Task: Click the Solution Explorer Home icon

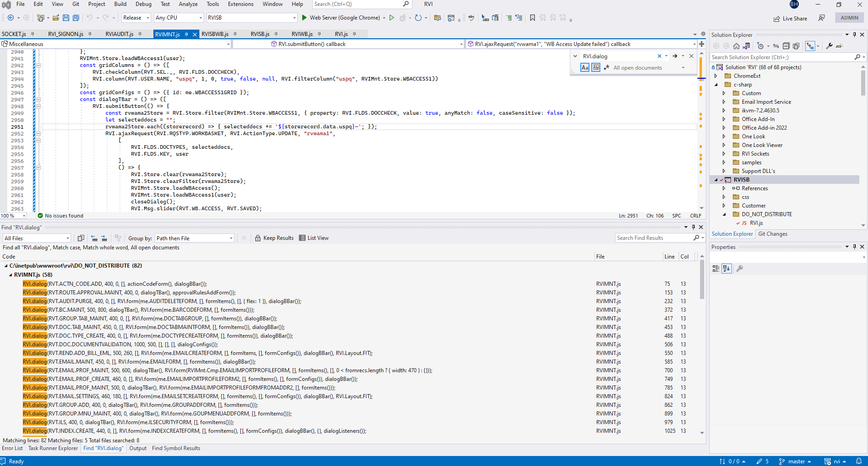Action: tap(736, 46)
